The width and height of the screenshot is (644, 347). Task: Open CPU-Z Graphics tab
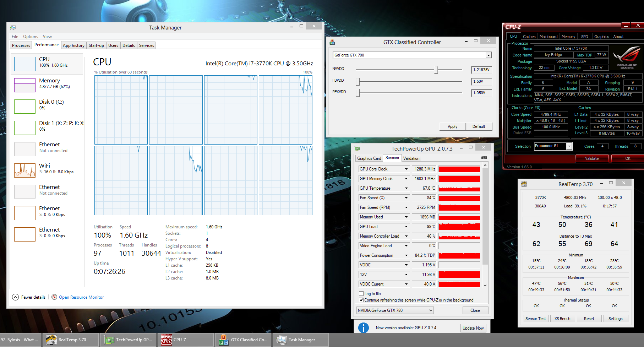click(x=601, y=37)
